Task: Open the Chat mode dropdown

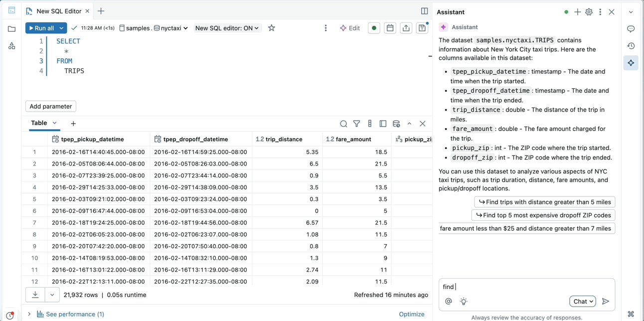Action: tap(583, 301)
